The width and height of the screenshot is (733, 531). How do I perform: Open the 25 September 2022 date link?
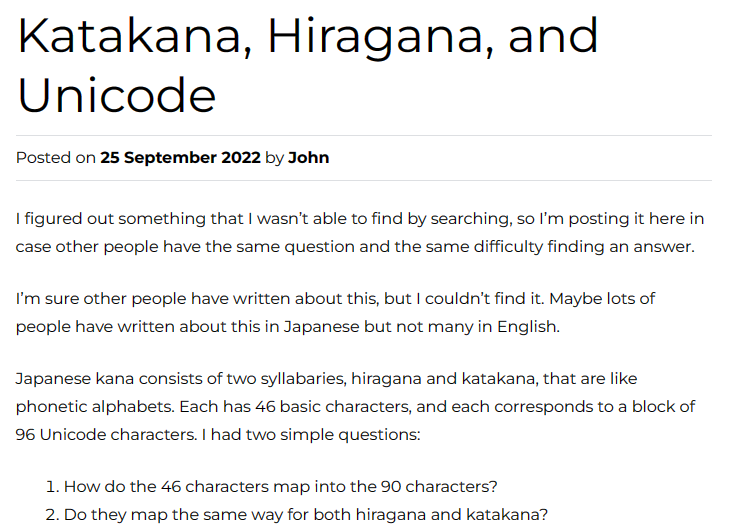[180, 158]
